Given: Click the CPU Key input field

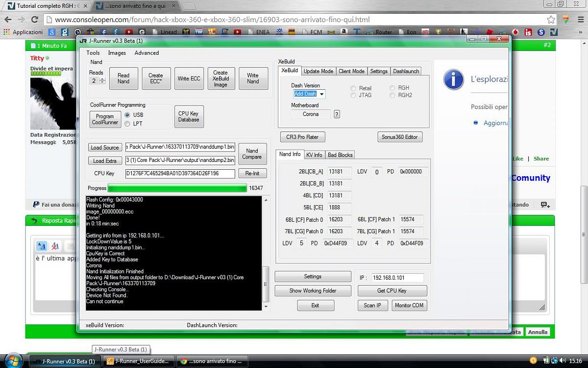Looking at the screenshot, I should (180, 173).
